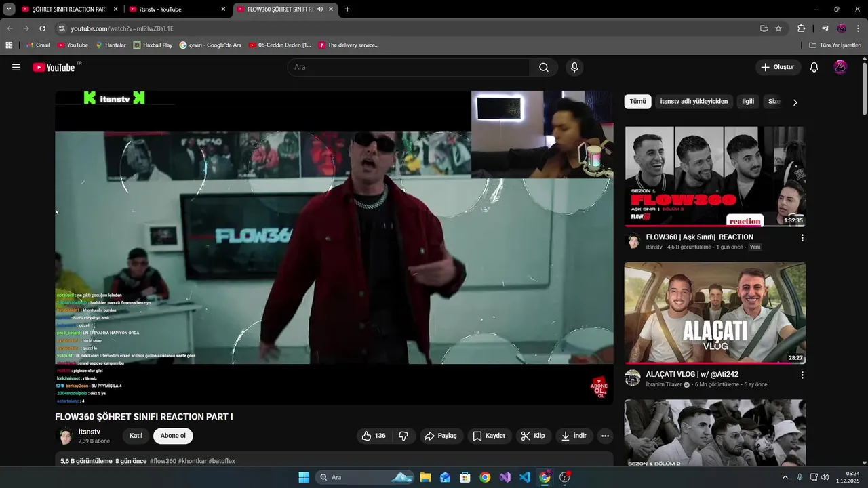Create a clip with Klip button

(533, 436)
